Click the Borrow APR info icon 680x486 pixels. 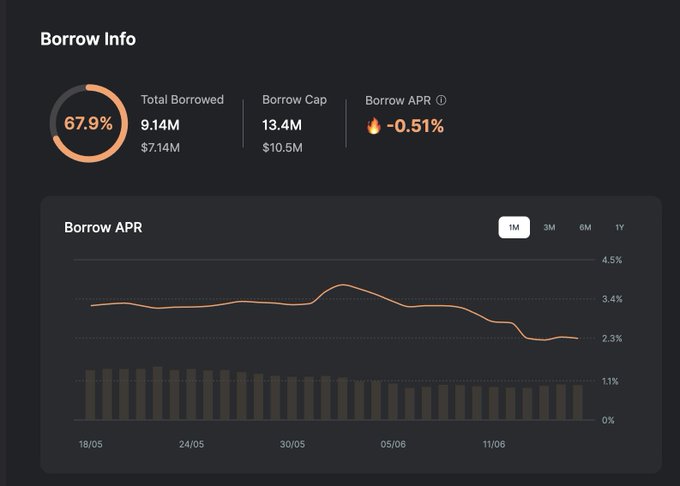pos(441,100)
